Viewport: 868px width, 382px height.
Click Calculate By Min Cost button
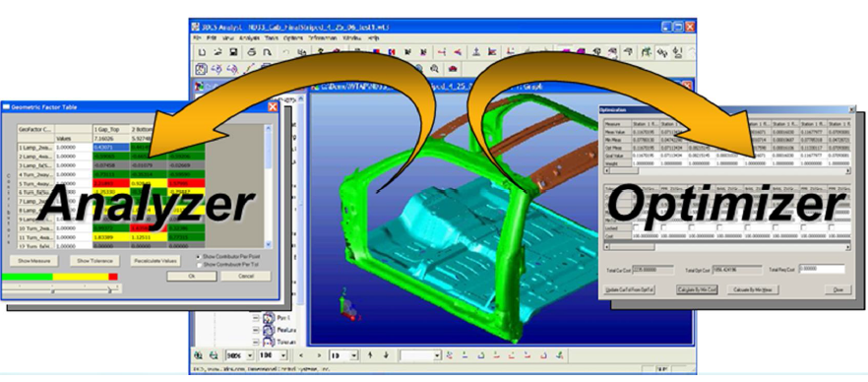point(697,289)
